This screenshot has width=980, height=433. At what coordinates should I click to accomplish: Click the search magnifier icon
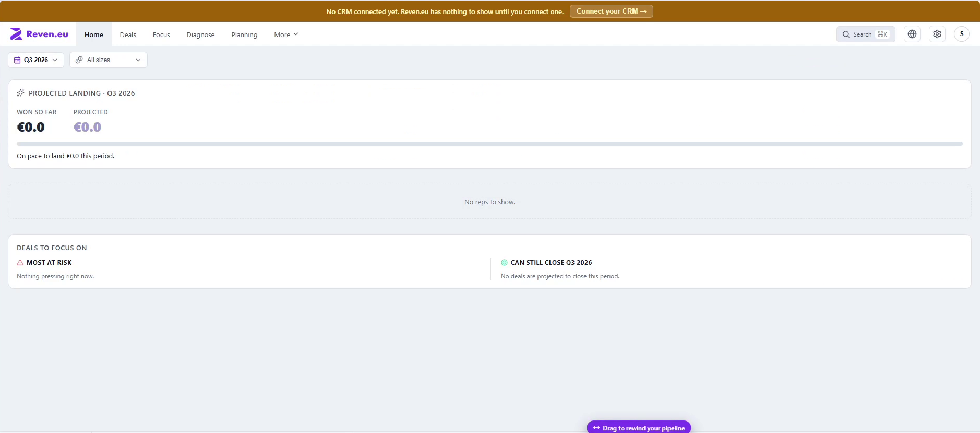[x=846, y=34]
